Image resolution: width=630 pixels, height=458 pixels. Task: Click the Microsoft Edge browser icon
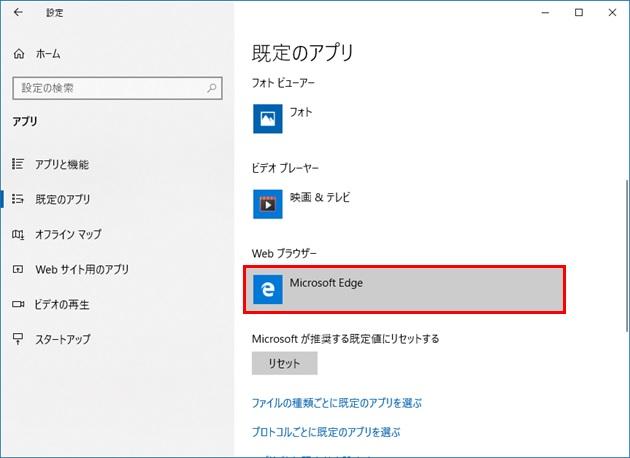point(268,289)
